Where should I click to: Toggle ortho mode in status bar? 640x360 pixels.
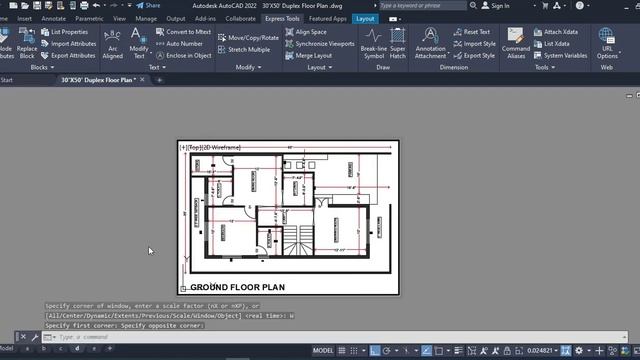tap(375, 351)
